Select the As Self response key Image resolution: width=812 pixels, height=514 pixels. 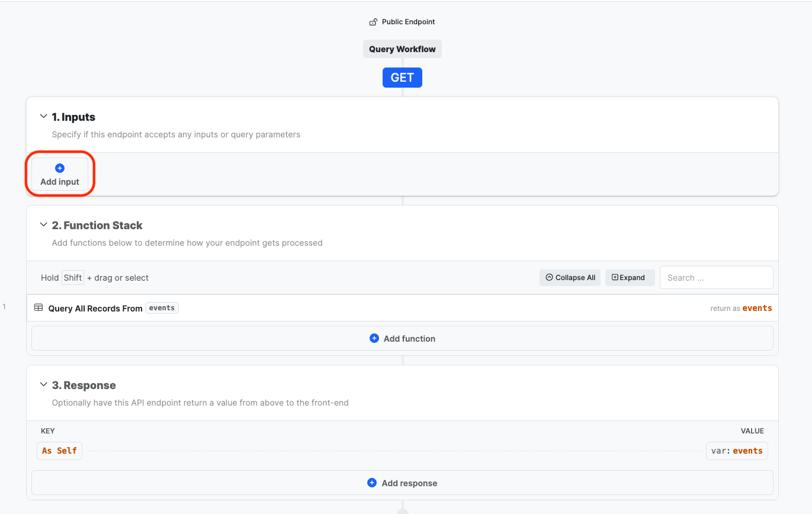point(60,451)
